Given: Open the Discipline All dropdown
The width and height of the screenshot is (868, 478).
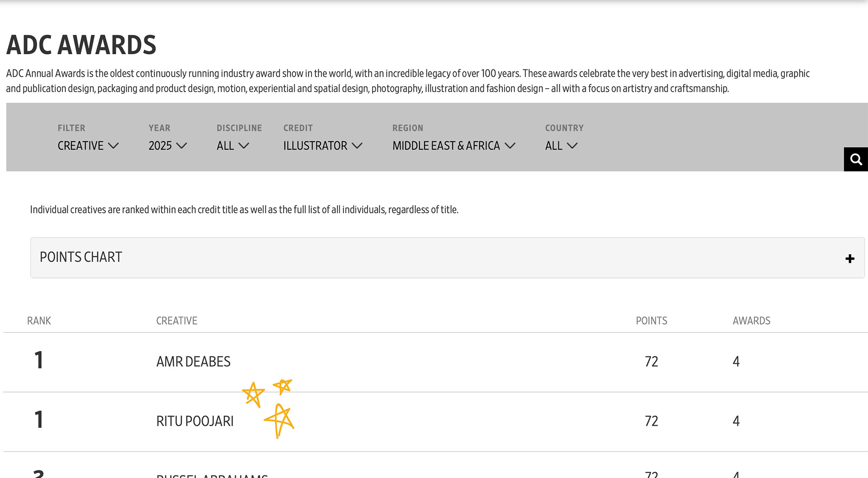Looking at the screenshot, I should pyautogui.click(x=232, y=146).
